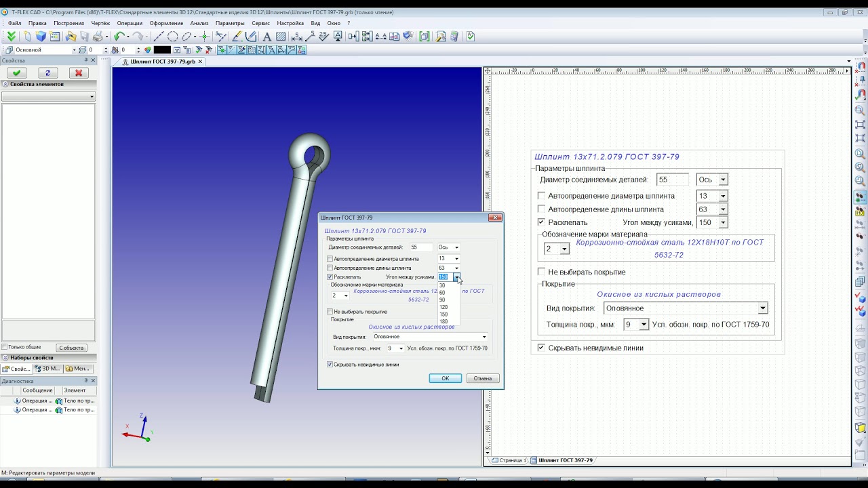Open cotter diameter dropdown showing 13 in dialog
This screenshot has width=868, height=488.
[x=457, y=259]
